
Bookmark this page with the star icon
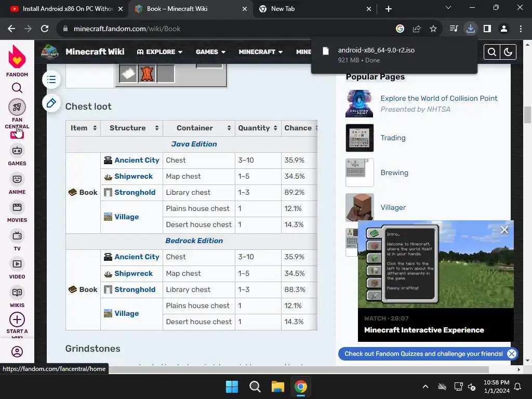pyautogui.click(x=433, y=29)
